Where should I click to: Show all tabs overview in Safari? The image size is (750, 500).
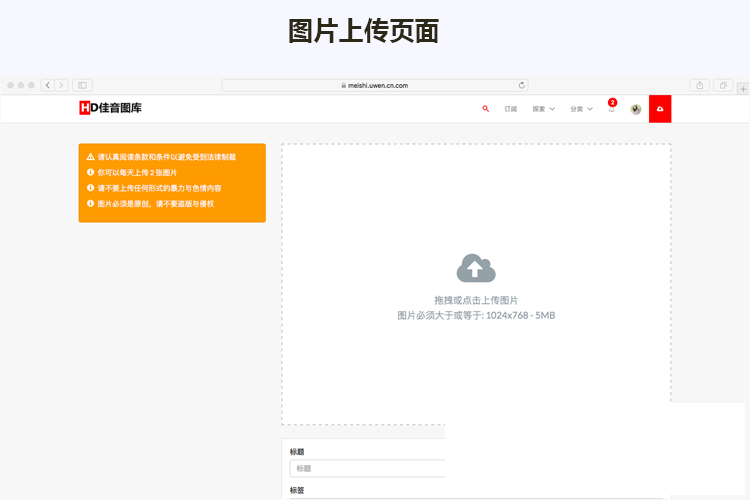point(723,85)
